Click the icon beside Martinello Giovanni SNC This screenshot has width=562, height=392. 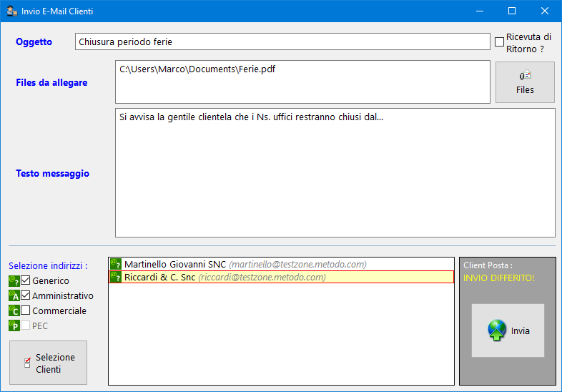(116, 264)
